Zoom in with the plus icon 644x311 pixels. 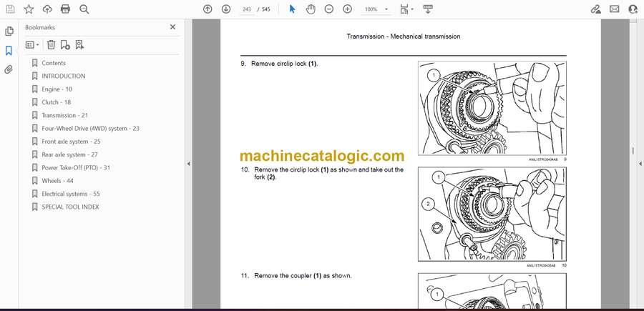click(x=347, y=9)
